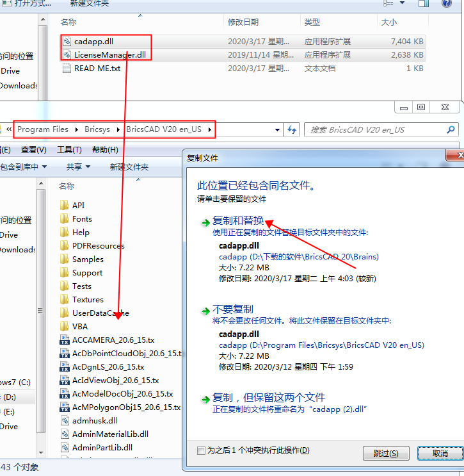Open the 帮助(H) menu
464x476 pixels.
pyautogui.click(x=105, y=150)
